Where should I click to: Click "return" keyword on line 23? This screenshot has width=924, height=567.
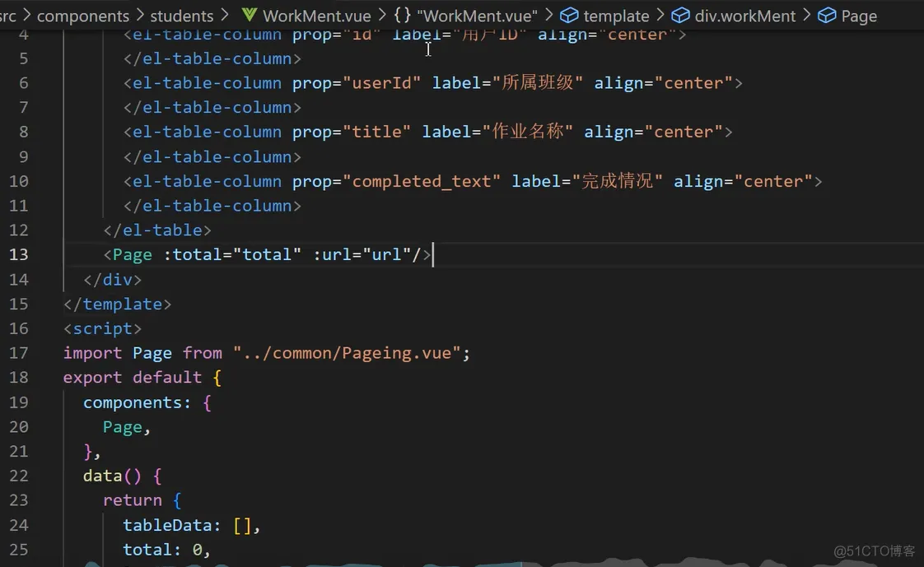[132, 500]
